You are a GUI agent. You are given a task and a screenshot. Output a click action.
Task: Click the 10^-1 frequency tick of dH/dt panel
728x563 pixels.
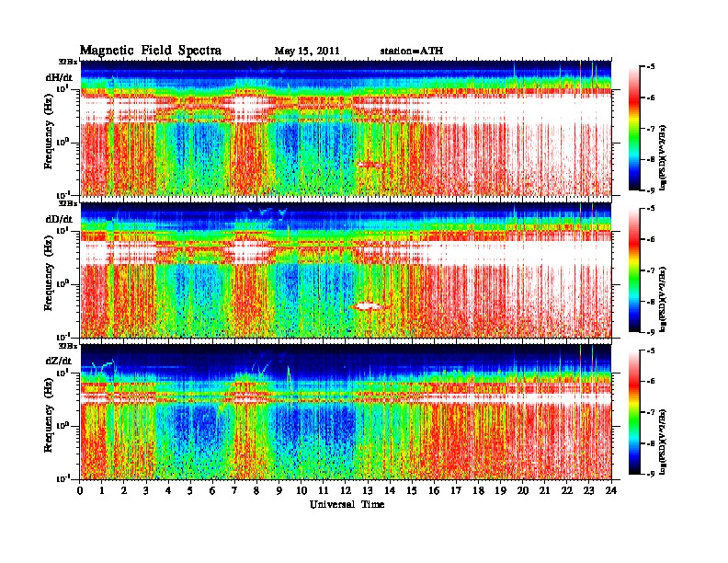63,195
